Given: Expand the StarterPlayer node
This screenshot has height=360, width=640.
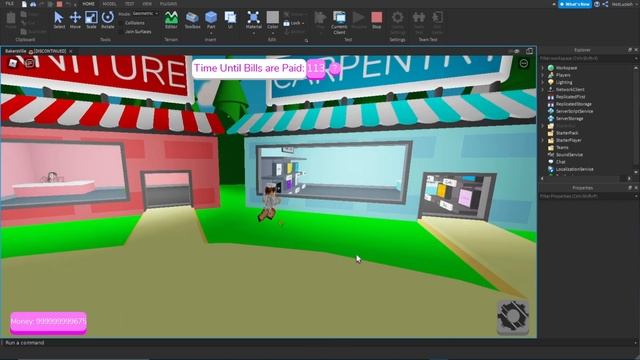Looking at the screenshot, I should point(543,140).
